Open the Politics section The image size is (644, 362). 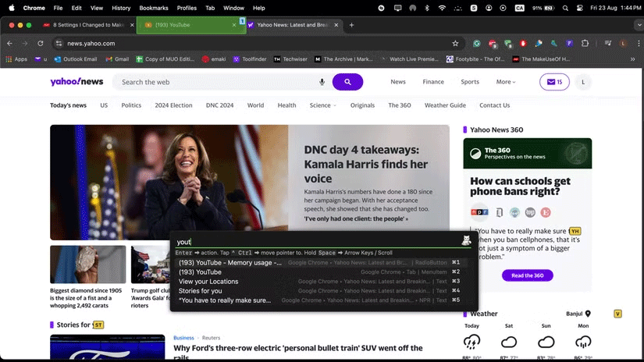tap(131, 105)
